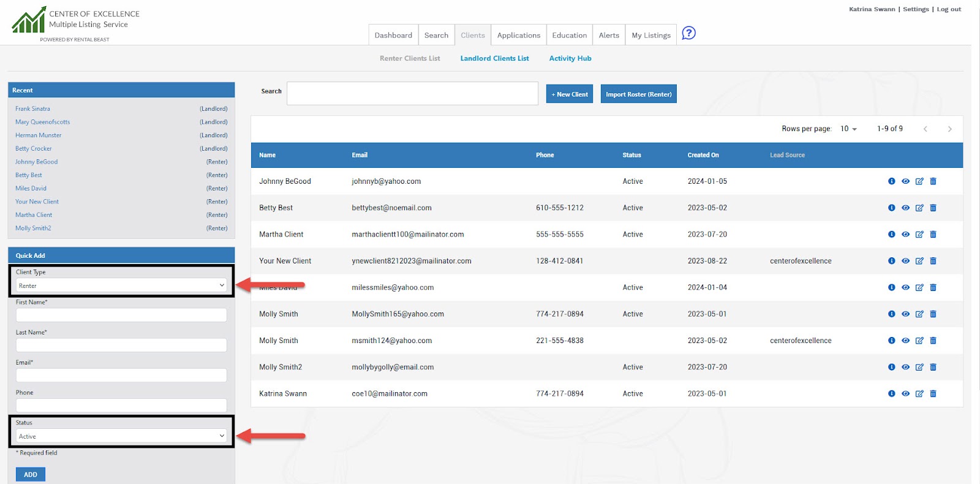Click info icon for Betty Best row

pos(892,208)
